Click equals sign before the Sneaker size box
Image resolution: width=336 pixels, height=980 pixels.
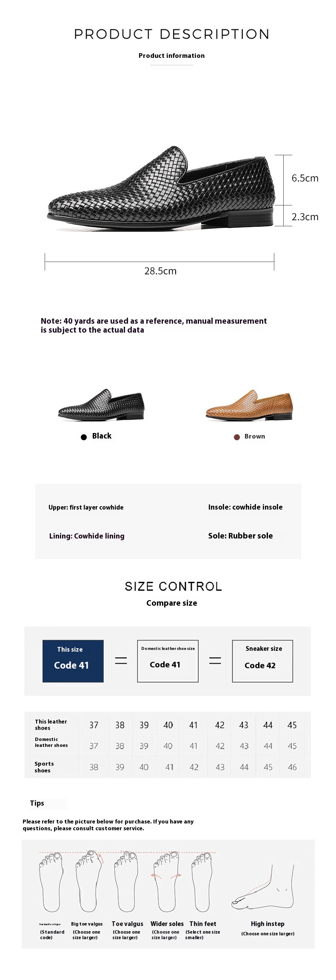215,661
